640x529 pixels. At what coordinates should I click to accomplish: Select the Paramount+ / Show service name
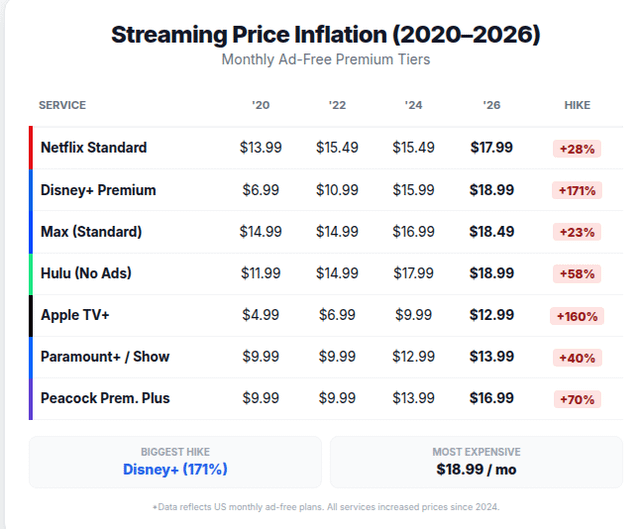point(105,357)
